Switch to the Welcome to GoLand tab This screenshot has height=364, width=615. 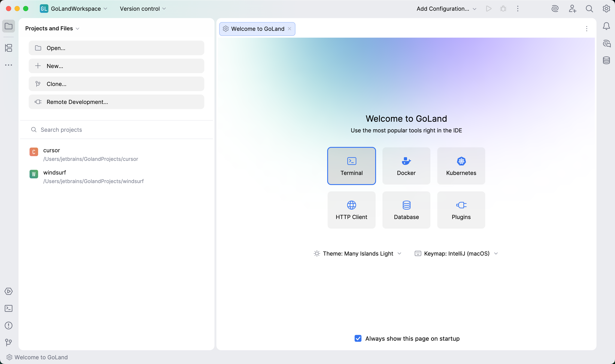pos(257,29)
